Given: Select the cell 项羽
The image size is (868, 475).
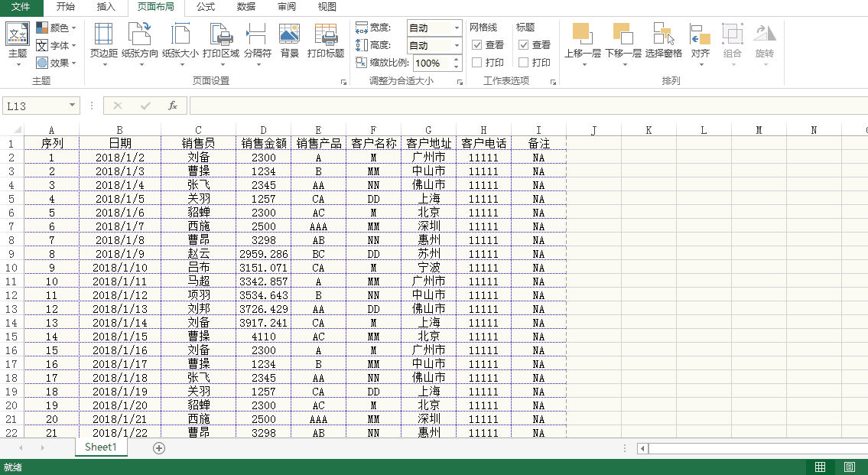Looking at the screenshot, I should point(198,295).
